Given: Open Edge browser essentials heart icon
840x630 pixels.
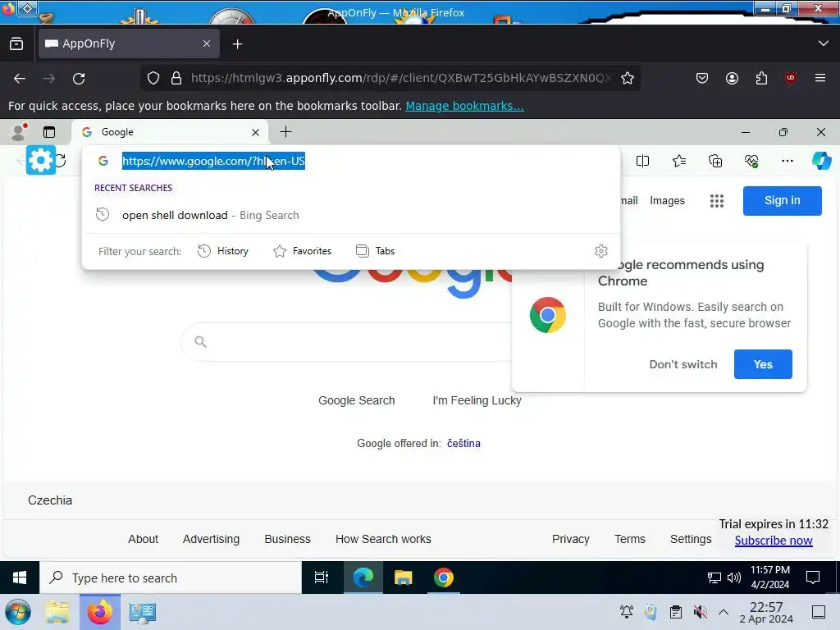Looking at the screenshot, I should point(751,161).
